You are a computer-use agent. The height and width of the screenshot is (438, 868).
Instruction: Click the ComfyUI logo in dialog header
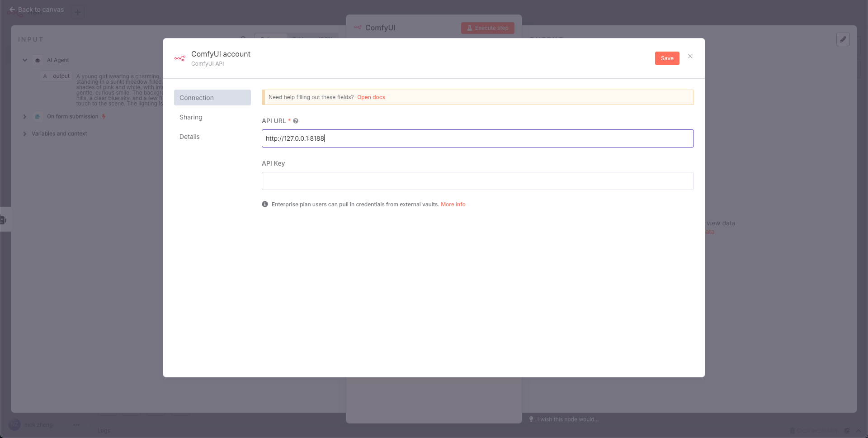(x=180, y=58)
